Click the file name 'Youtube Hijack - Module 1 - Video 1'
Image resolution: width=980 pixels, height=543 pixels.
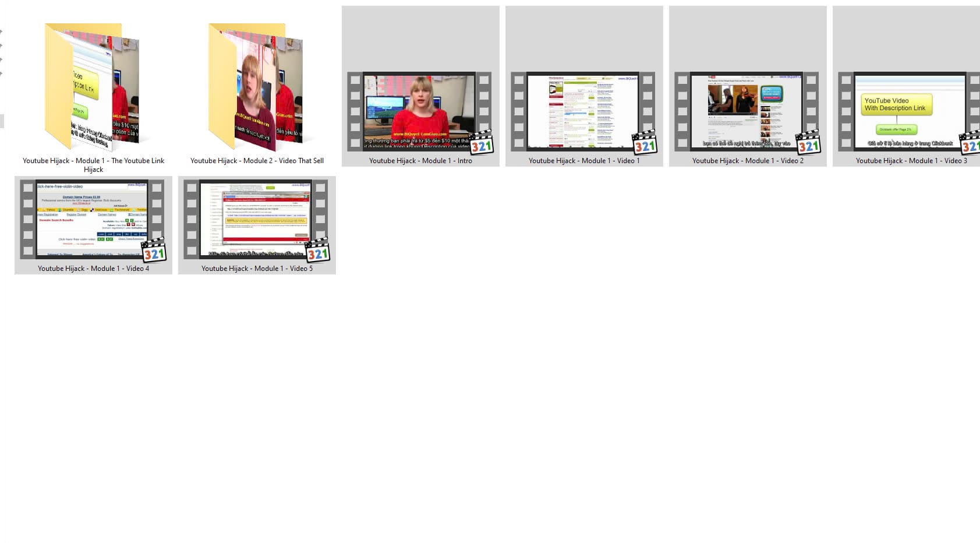pos(584,161)
